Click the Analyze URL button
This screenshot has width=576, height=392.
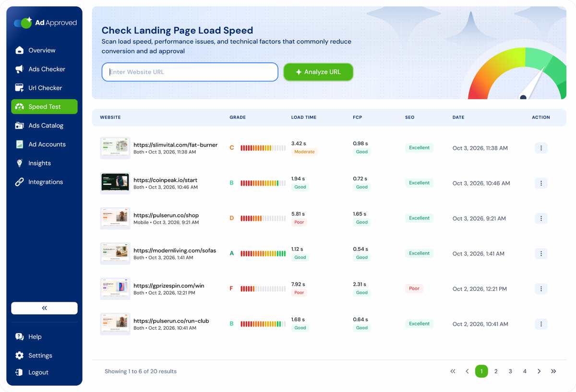click(x=318, y=72)
